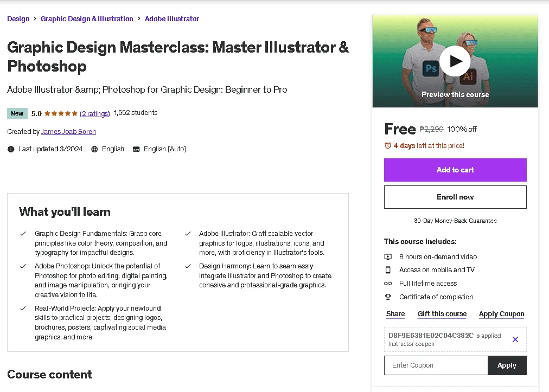549x392 pixels.
Task: Click 'Access on mobile and TV' text
Action: 437,270
